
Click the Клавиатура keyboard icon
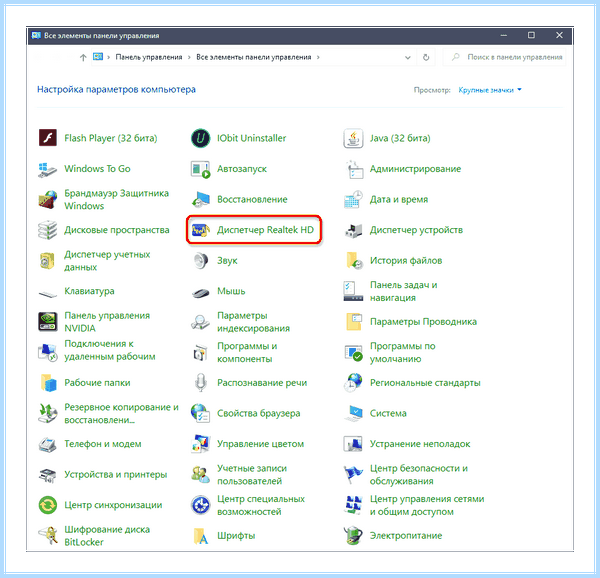coord(47,293)
